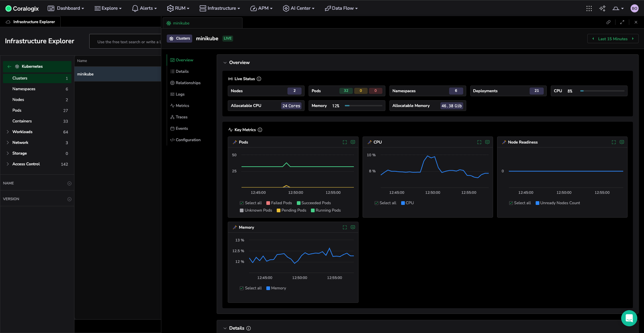Expand the Memory chart to fullscreen

click(345, 227)
